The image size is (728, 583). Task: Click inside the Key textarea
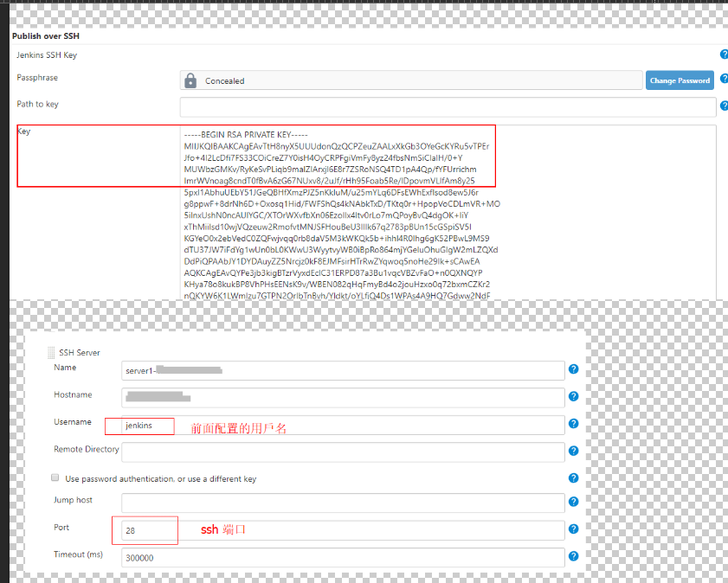tap(448, 213)
